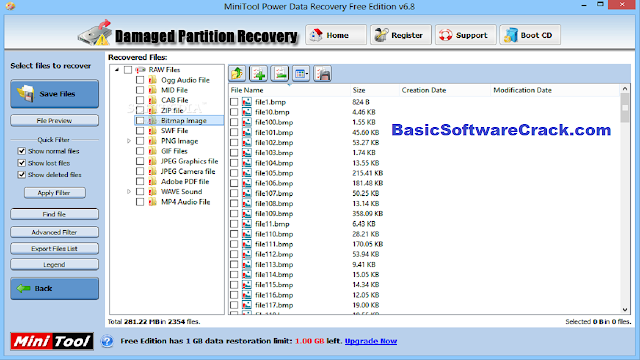The image size is (640, 360).
Task: Check the Bitmap Image folder checkbox
Action: (x=140, y=120)
